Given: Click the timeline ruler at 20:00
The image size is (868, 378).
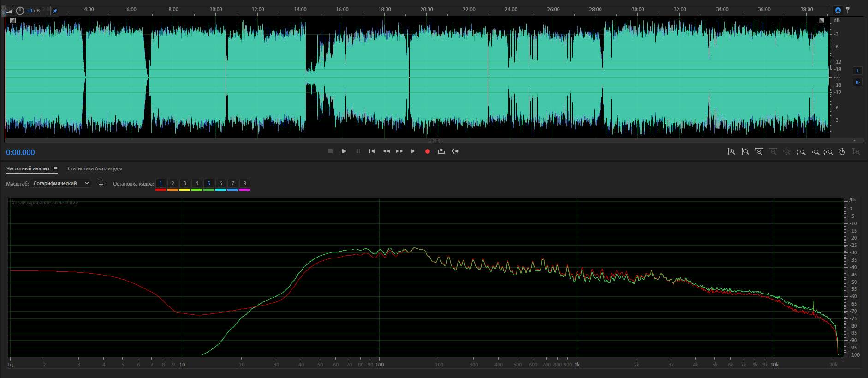Looking at the screenshot, I should [x=427, y=9].
